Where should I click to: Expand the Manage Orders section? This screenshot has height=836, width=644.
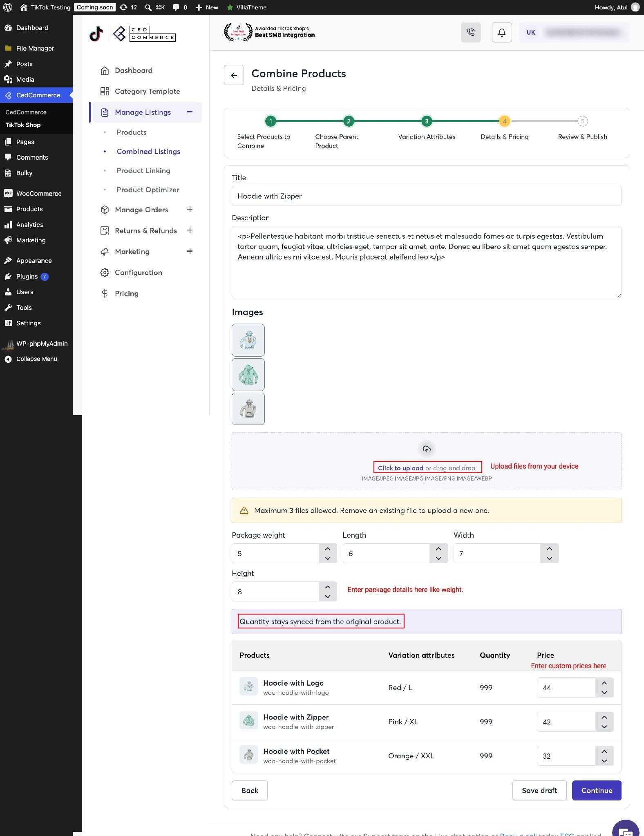[190, 209]
